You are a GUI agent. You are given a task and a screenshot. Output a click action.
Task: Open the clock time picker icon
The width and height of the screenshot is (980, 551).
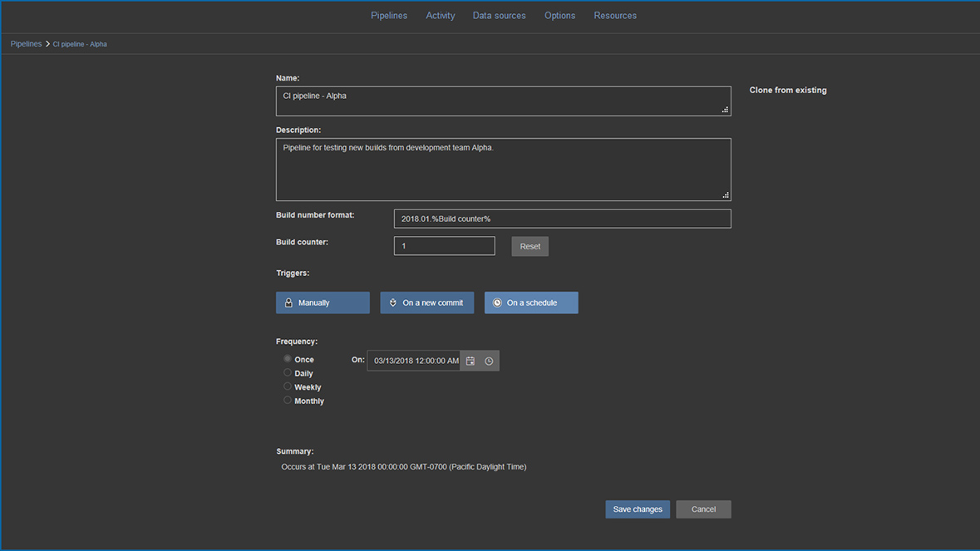click(x=489, y=361)
